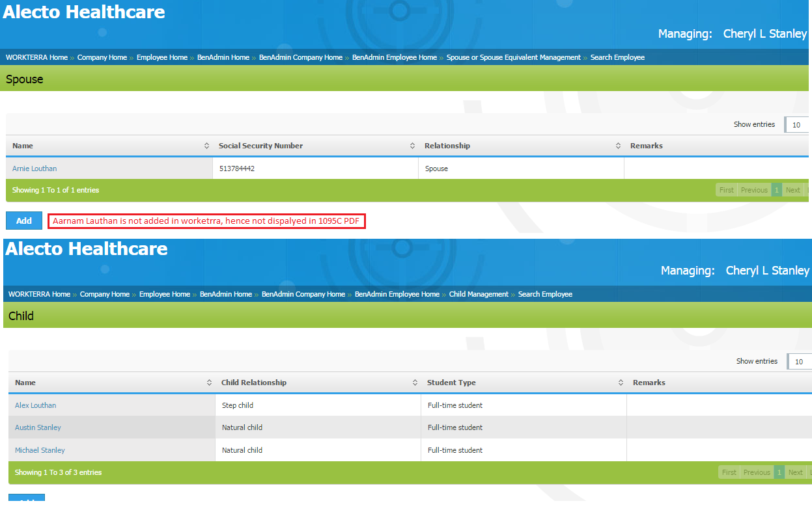
Task: Click the Student Type header text
Action: pyautogui.click(x=451, y=383)
